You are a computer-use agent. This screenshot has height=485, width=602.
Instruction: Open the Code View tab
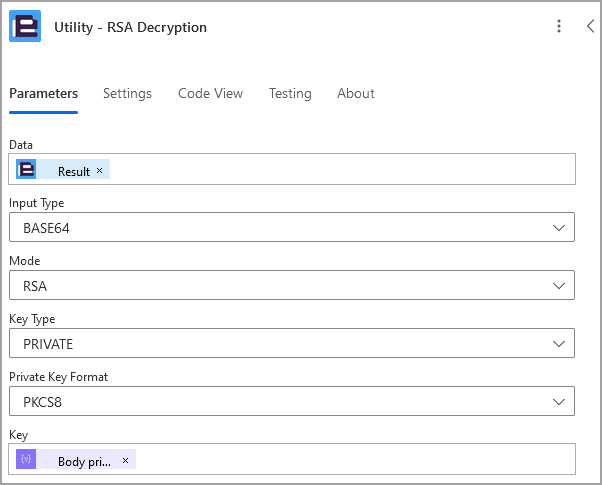coord(210,93)
